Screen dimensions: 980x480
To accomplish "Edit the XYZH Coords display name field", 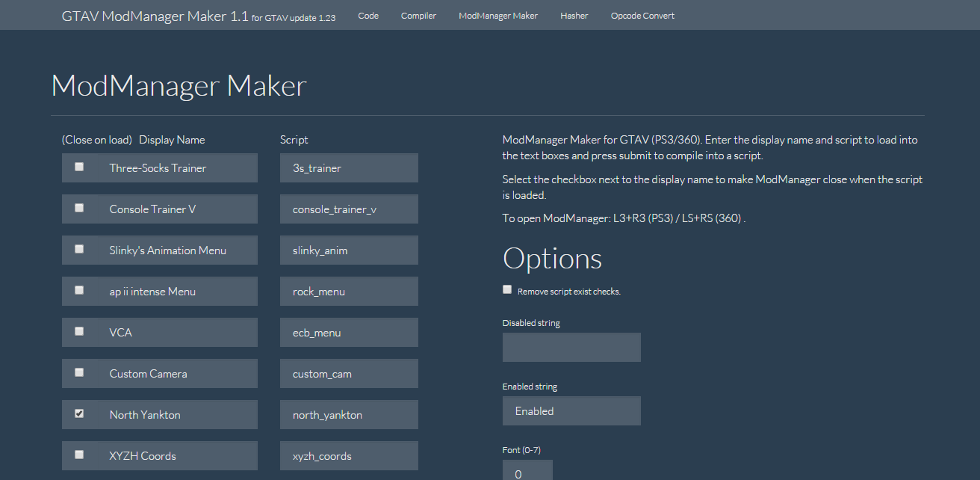I will coord(177,456).
